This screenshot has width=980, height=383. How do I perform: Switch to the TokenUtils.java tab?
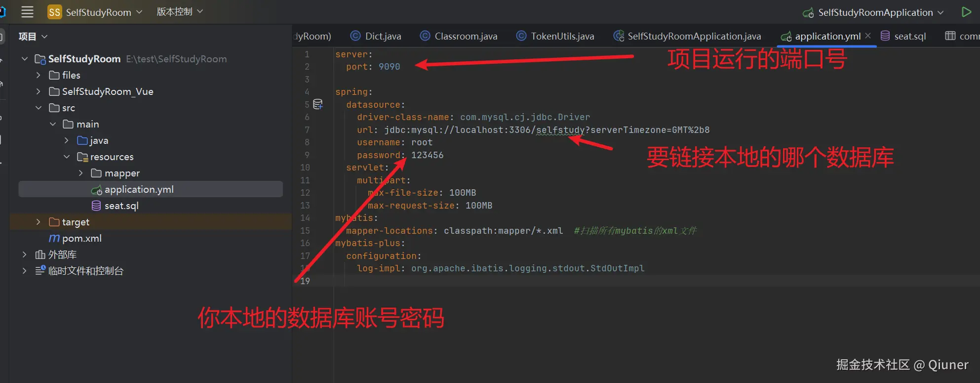click(x=555, y=36)
